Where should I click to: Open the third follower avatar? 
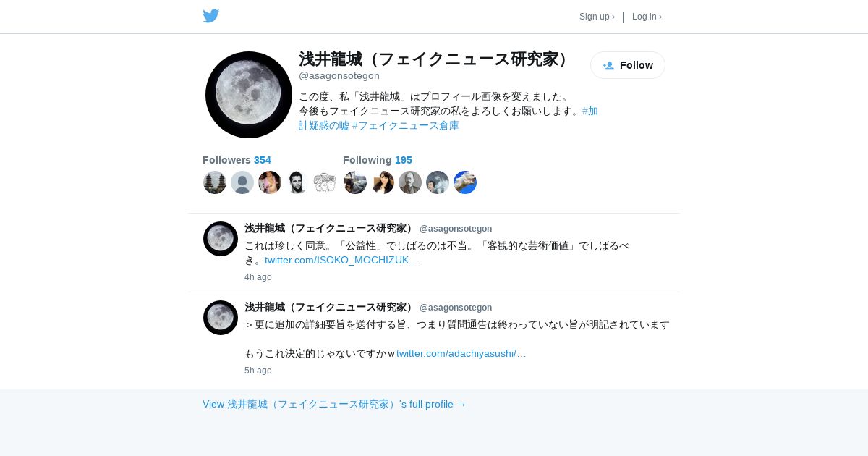coord(270,182)
